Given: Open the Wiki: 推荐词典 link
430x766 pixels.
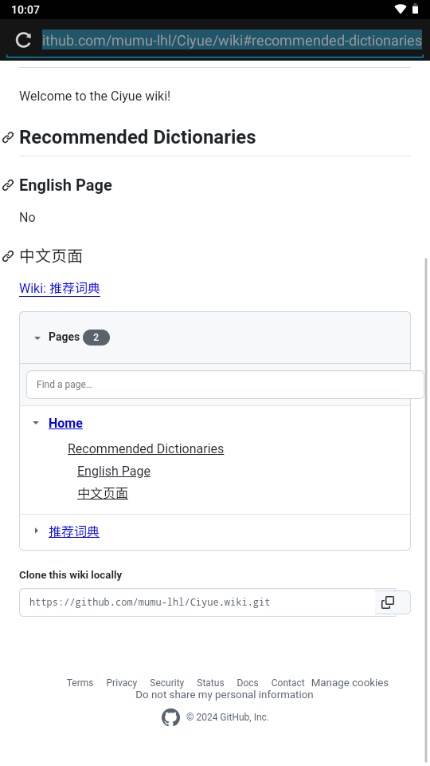Looking at the screenshot, I should click(x=60, y=288).
